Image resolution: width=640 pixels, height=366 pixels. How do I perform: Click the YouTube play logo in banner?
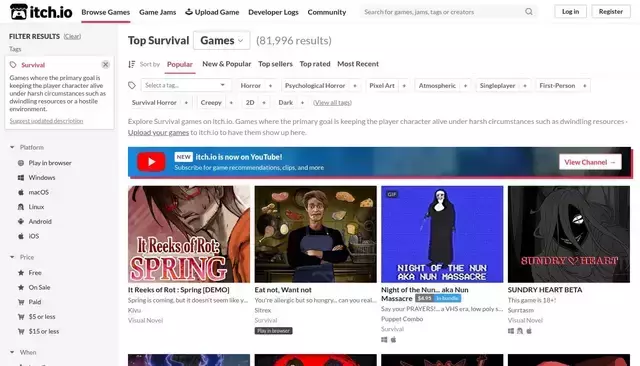(x=151, y=162)
